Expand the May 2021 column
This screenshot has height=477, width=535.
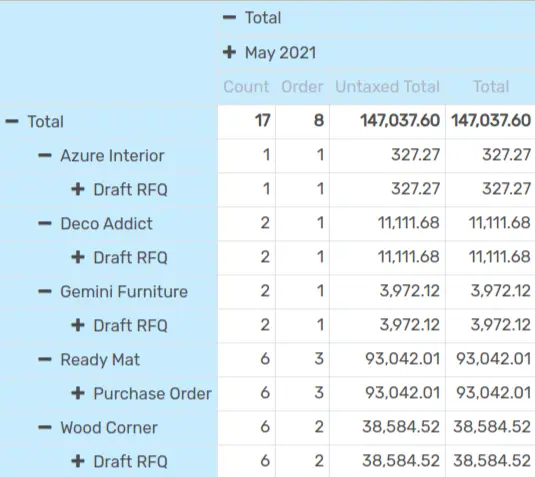269,53
